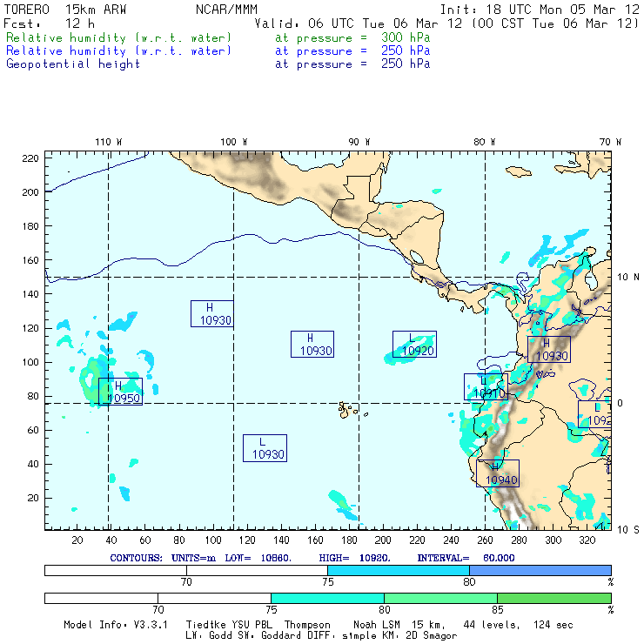Click the '110 W' longitude label

click(109, 142)
